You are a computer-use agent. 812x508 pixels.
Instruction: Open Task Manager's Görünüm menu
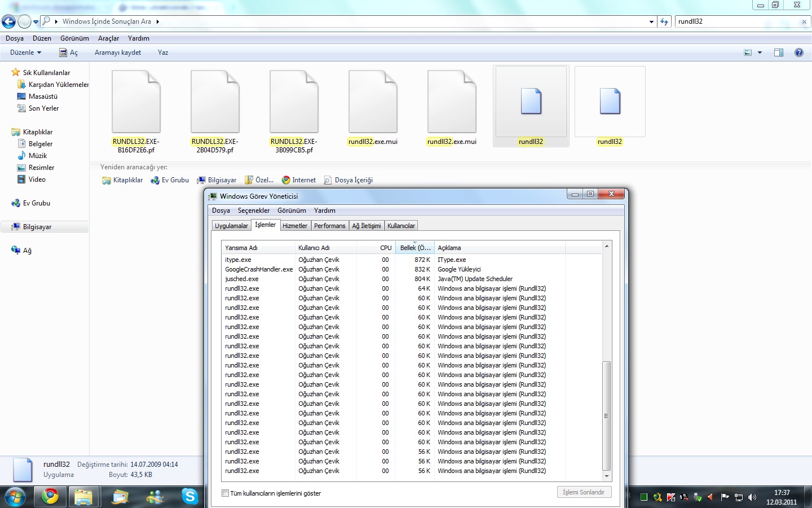click(292, 211)
